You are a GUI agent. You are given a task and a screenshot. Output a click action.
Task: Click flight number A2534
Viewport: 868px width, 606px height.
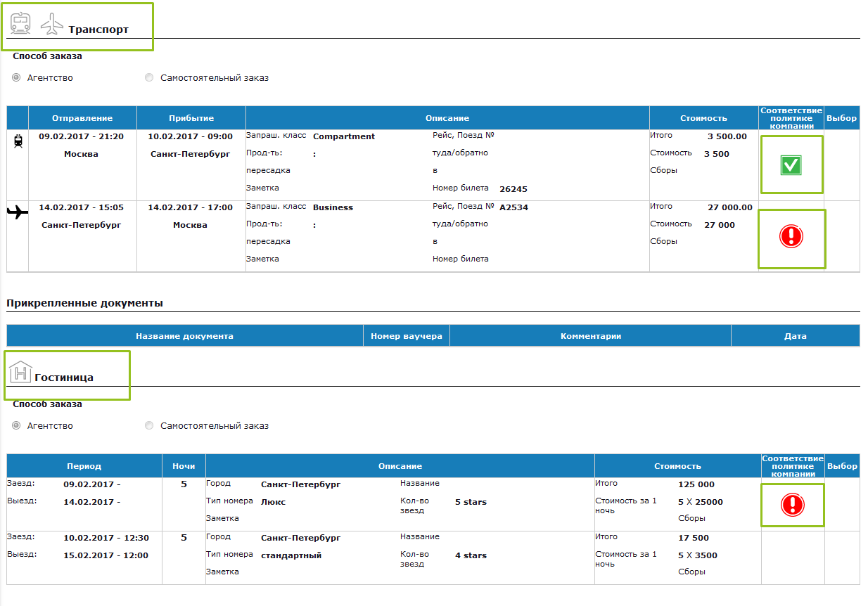pyautogui.click(x=513, y=207)
